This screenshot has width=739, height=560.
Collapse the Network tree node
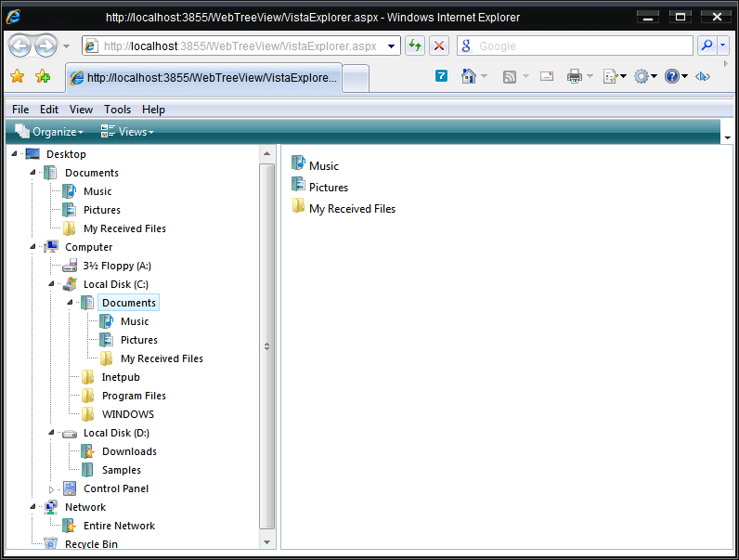(33, 507)
